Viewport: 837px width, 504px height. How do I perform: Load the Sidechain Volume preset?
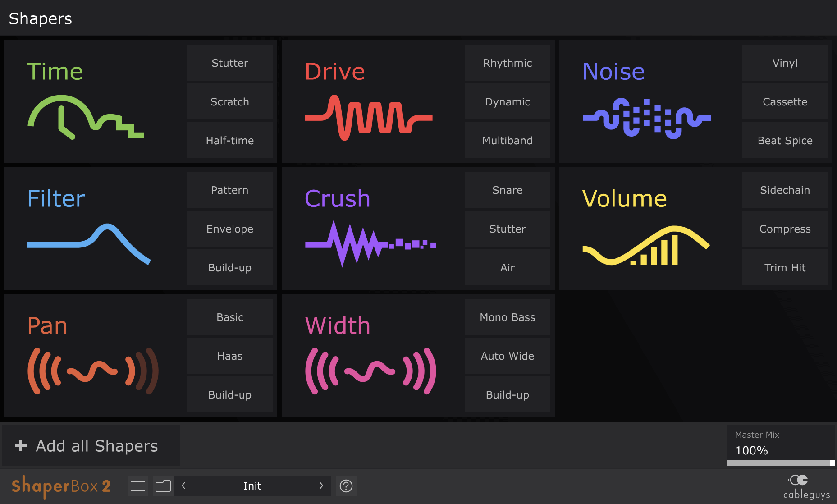coord(785,190)
